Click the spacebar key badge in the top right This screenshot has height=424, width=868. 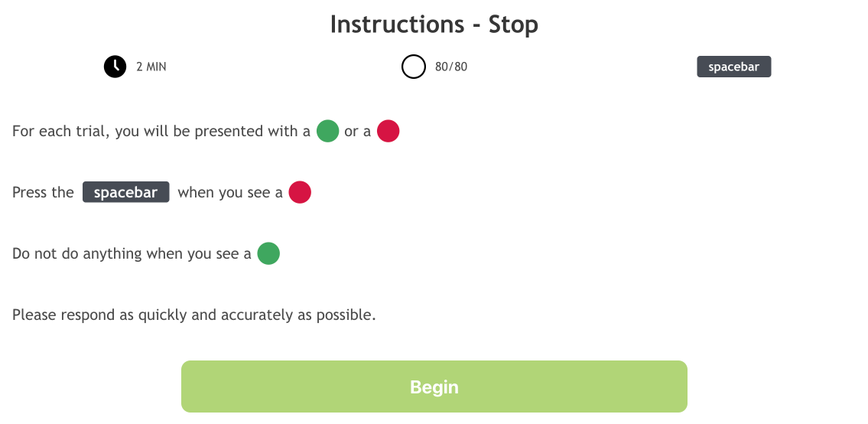click(733, 67)
